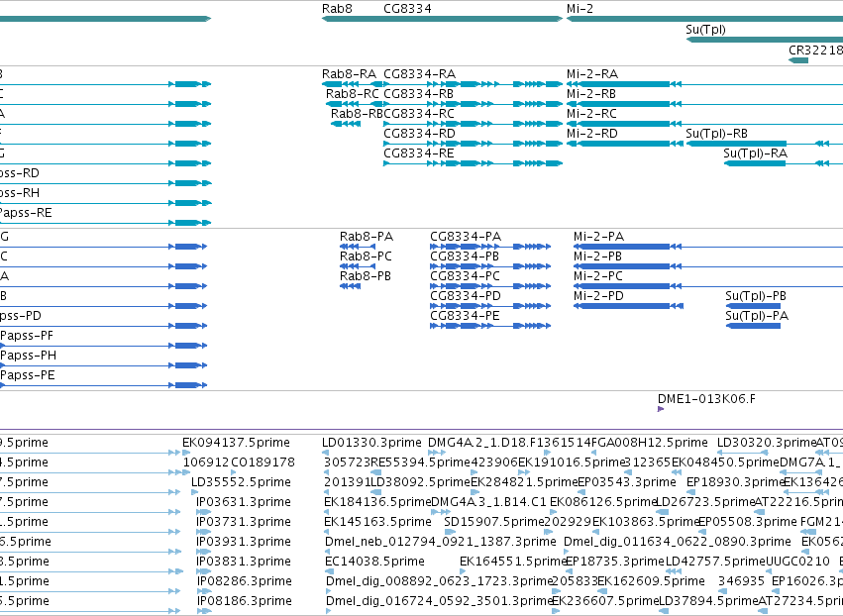Open protein label Papss-PE
This screenshot has height=616, width=843.
pos(28,375)
